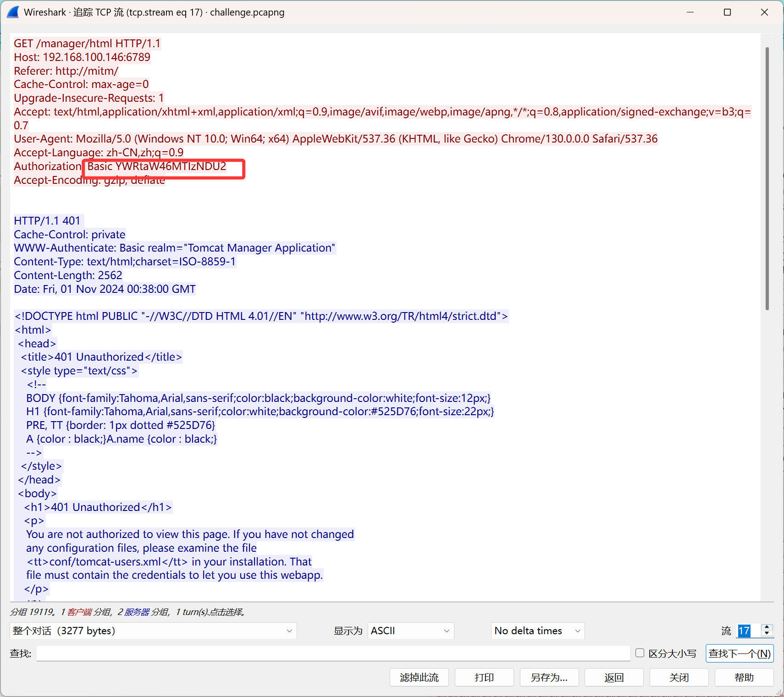784x697 pixels.
Task: Increase the stream number with the up arrow
Action: (x=767, y=627)
